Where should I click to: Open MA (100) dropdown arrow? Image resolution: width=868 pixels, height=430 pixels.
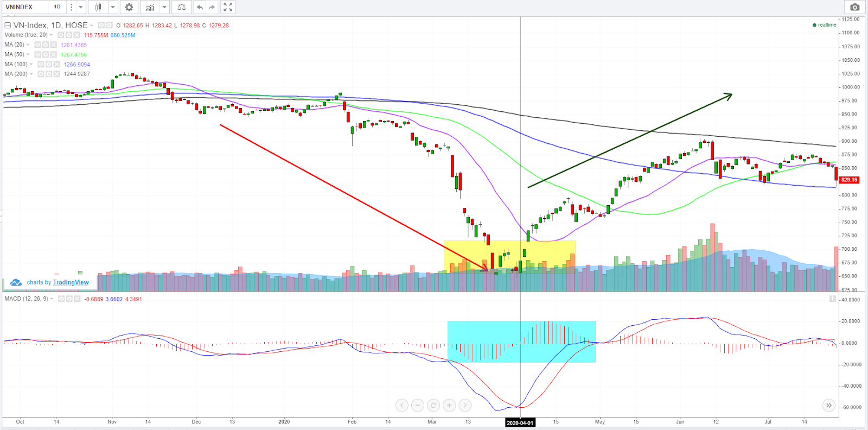(31, 64)
